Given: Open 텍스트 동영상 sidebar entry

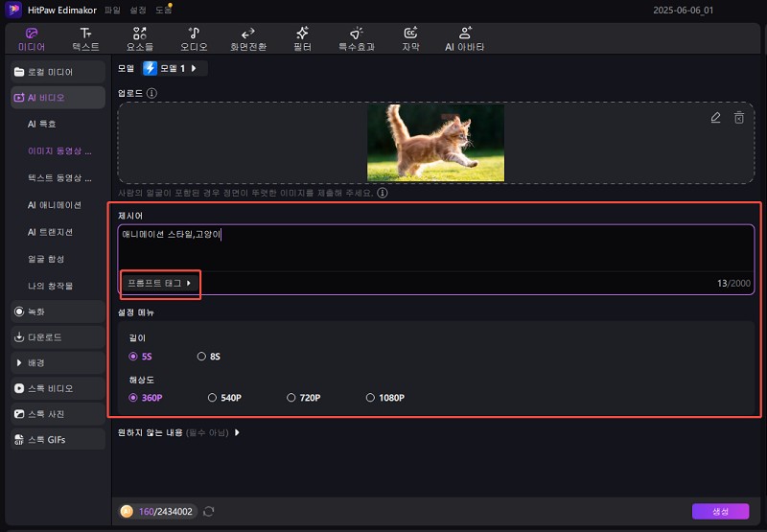Looking at the screenshot, I should click(x=59, y=178).
